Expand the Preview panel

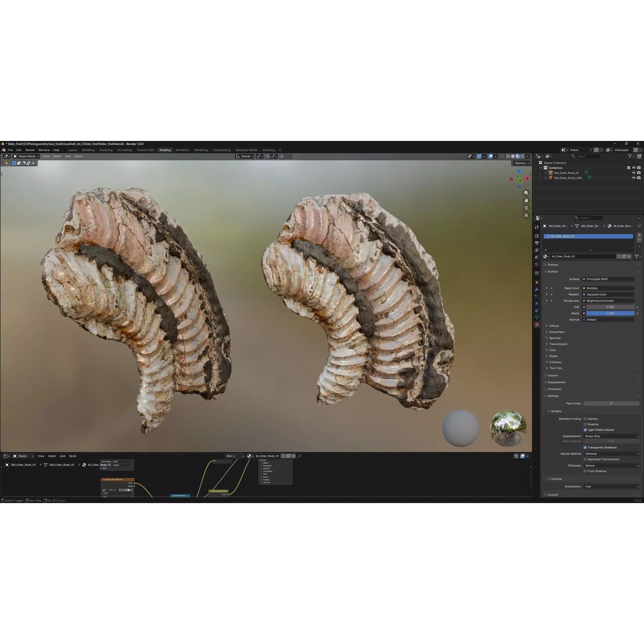553,265
